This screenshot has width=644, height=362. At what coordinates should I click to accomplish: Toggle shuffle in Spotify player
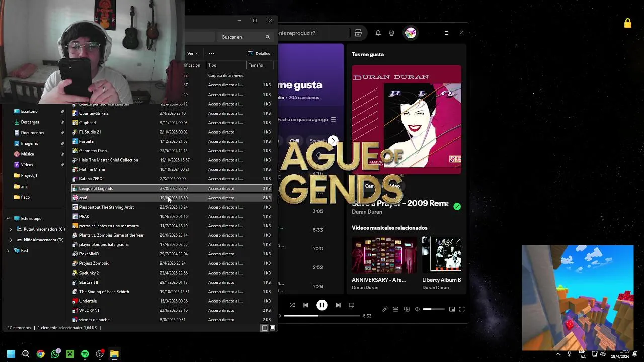tap(292, 305)
